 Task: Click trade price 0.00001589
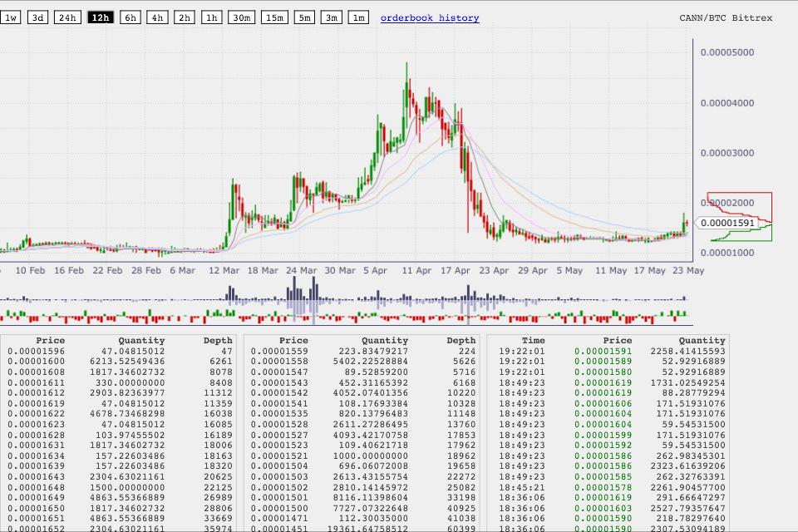coord(603,362)
